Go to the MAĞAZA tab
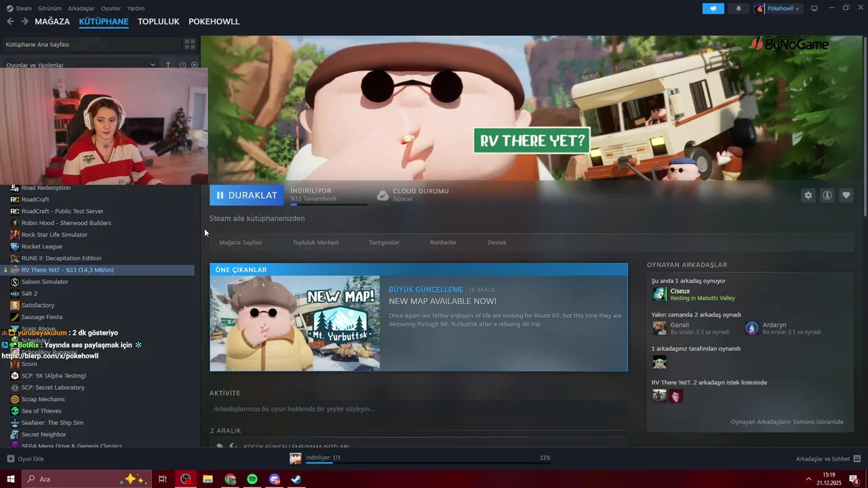Viewport: 868px width, 488px height. (x=52, y=22)
